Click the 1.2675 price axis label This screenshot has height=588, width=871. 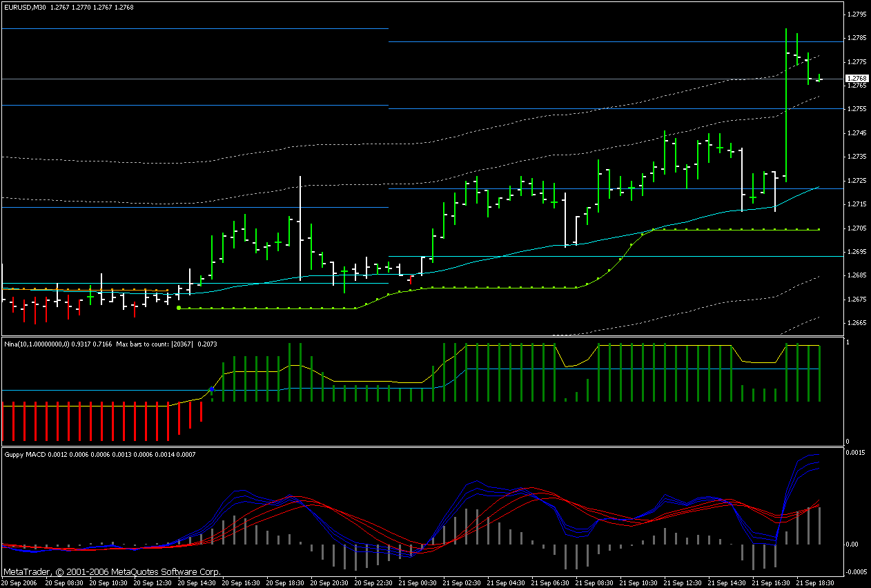pos(858,300)
